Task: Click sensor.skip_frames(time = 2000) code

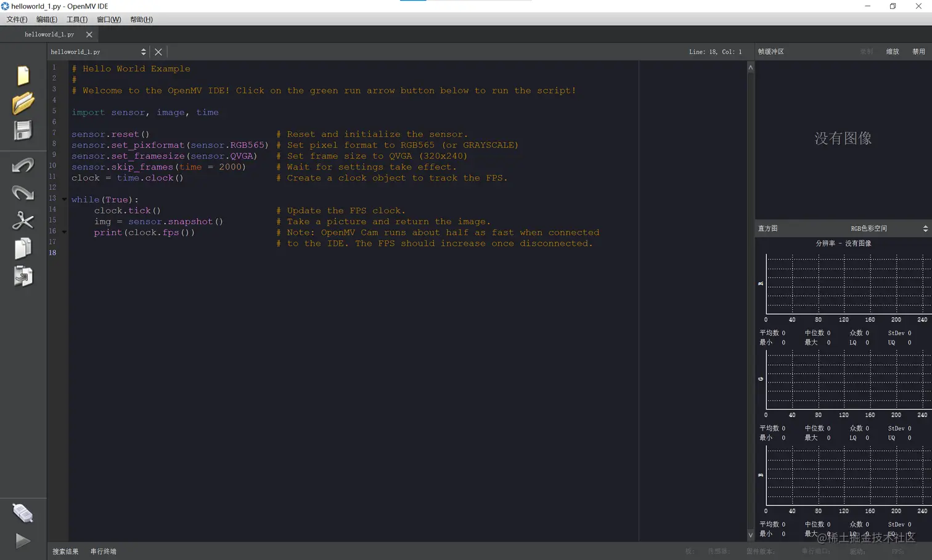Action: (158, 167)
